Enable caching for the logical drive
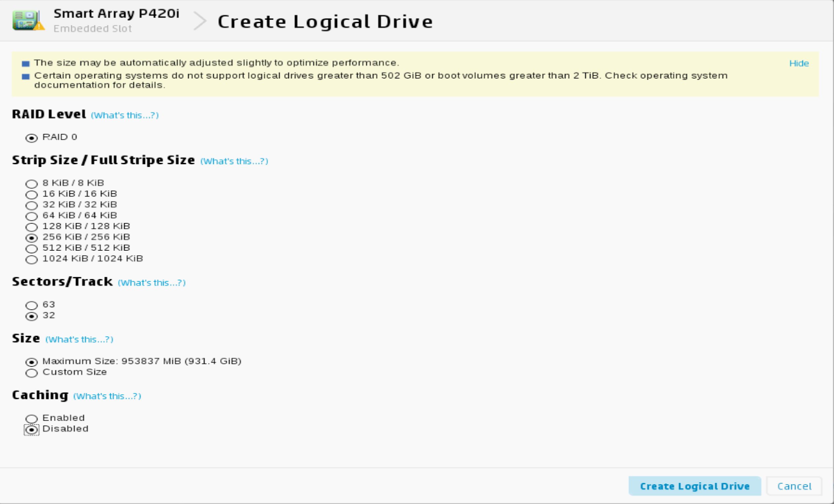 (x=31, y=419)
